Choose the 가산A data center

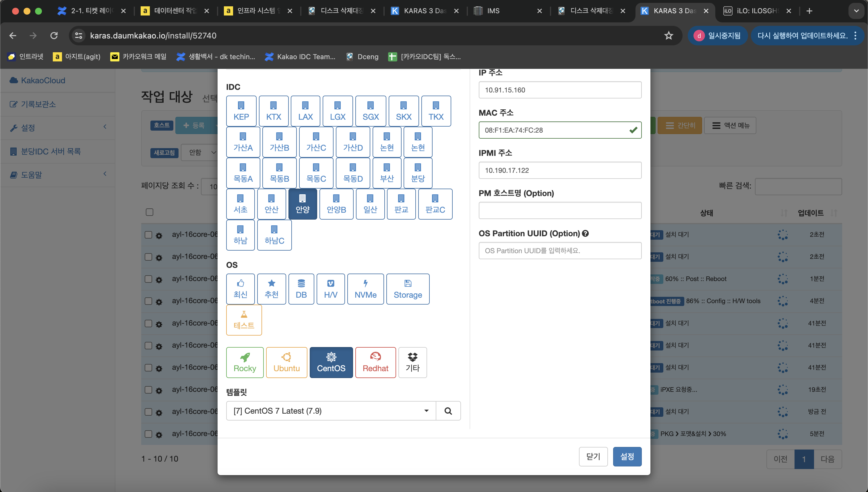[x=243, y=142]
